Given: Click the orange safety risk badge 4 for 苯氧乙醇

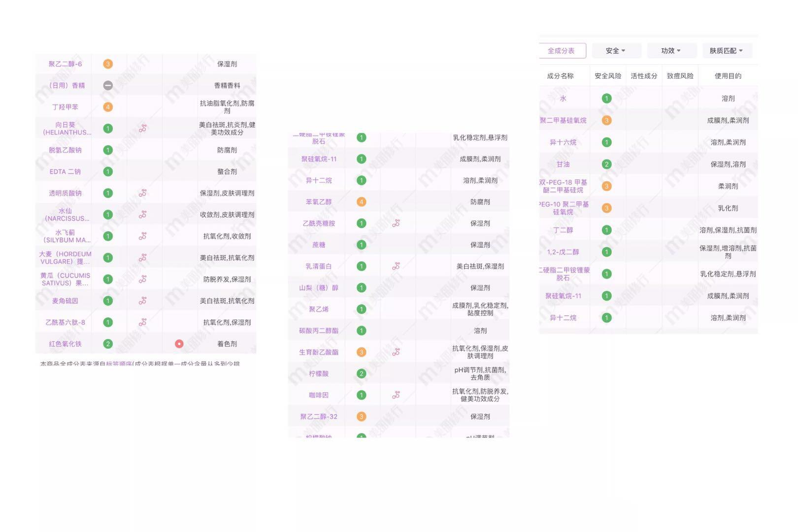Looking at the screenshot, I should pyautogui.click(x=361, y=201).
